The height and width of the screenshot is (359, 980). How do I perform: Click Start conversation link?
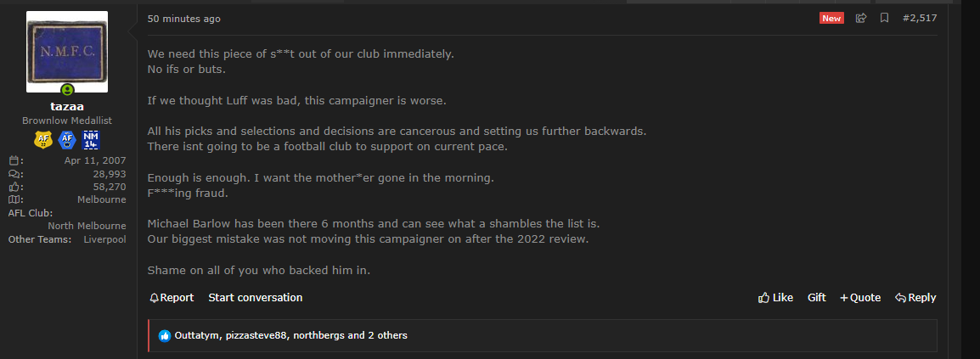tap(255, 298)
